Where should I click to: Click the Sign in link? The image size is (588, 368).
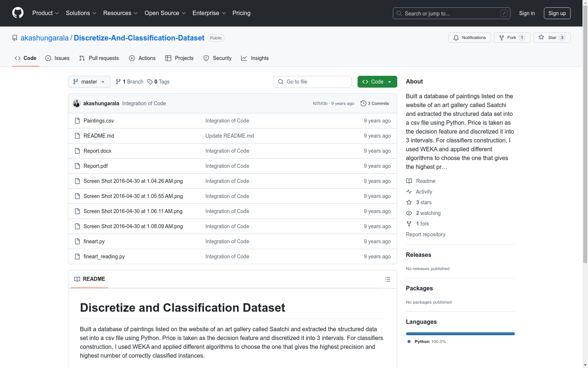click(527, 13)
